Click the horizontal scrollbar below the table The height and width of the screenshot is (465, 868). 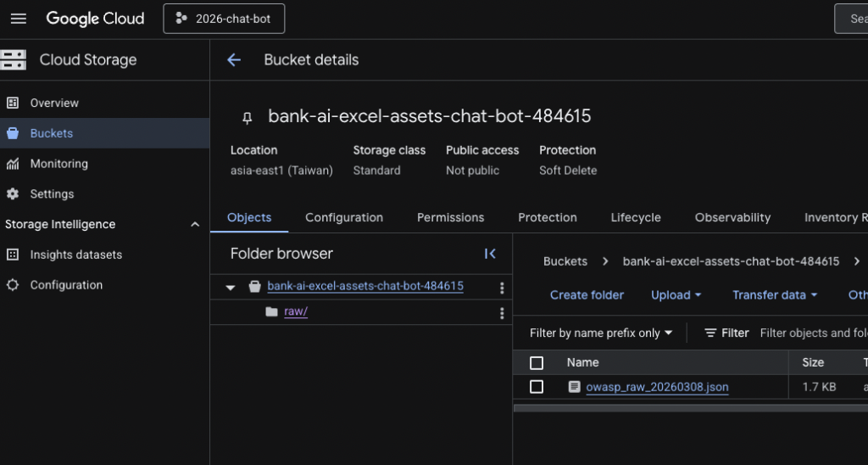[691, 408]
